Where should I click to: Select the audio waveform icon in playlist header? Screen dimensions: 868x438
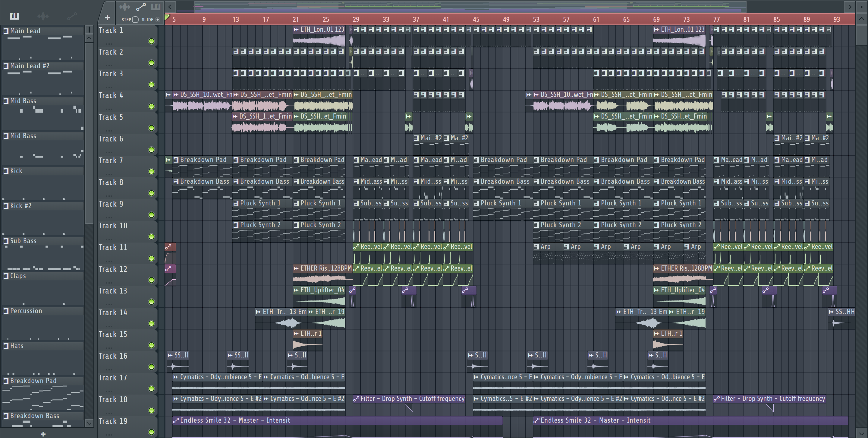125,7
